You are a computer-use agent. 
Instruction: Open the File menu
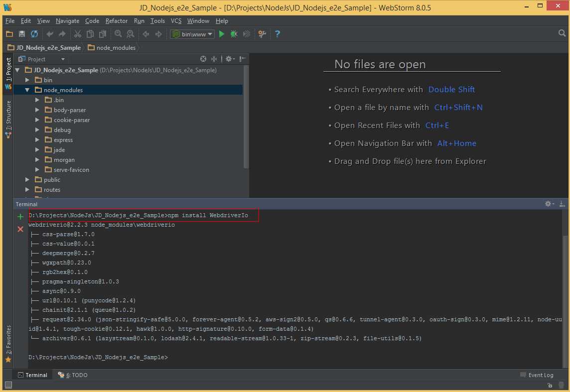coord(10,21)
